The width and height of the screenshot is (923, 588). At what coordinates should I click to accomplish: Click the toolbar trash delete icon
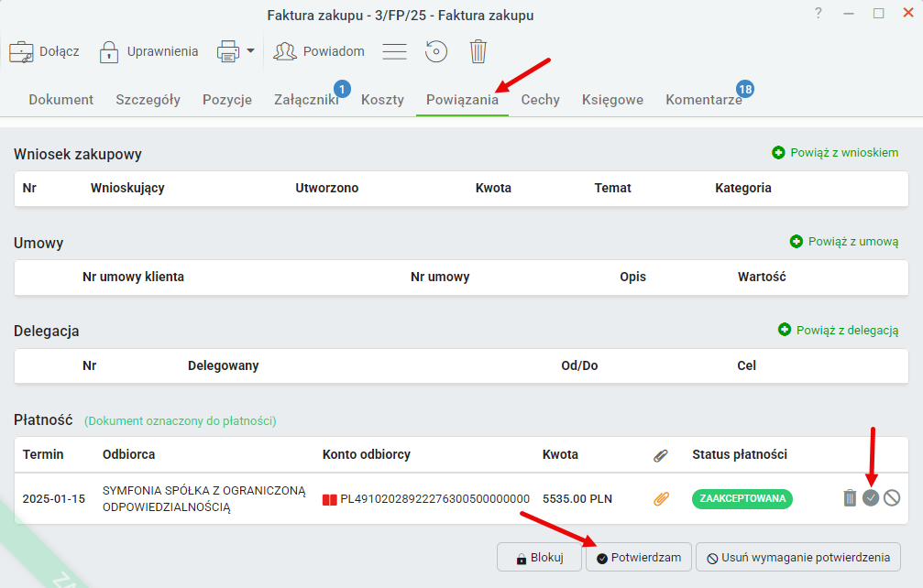478,51
